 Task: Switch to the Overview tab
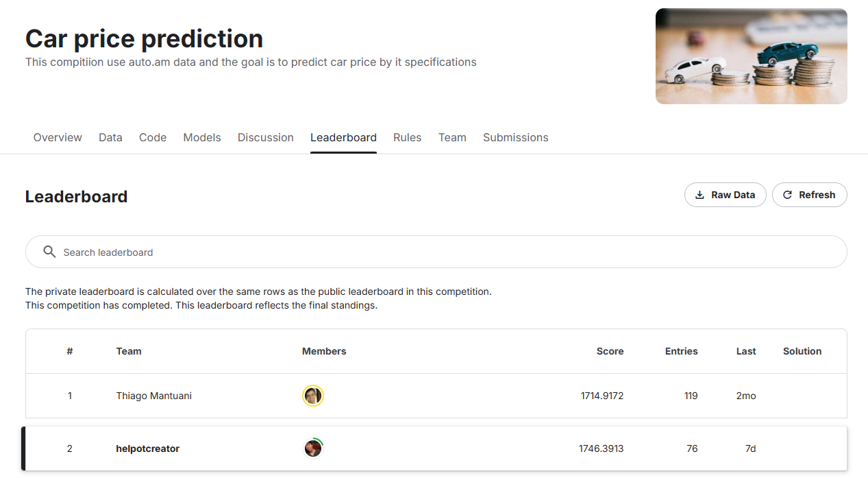point(58,137)
